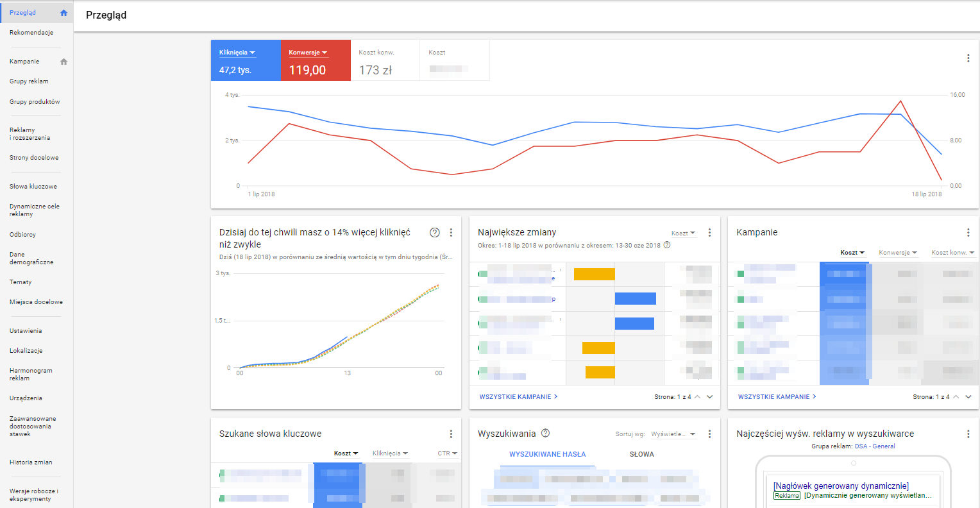
Task: Click WSZYSTKIE KAMPANIE link in Kampanie card
Action: coord(777,397)
